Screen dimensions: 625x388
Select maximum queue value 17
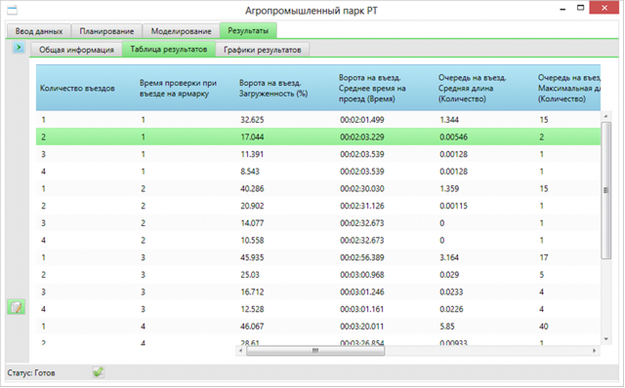[544, 258]
